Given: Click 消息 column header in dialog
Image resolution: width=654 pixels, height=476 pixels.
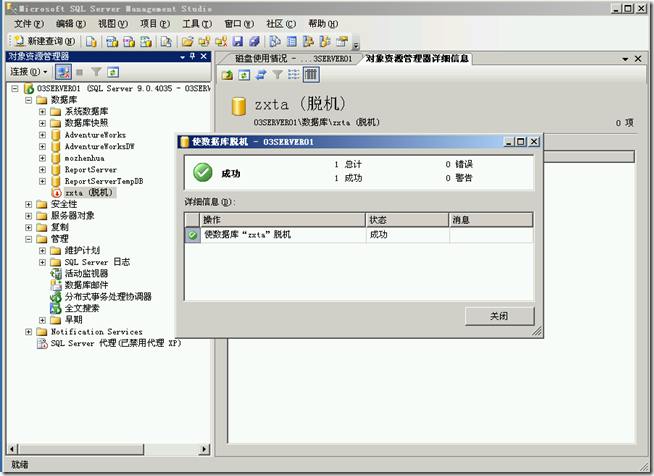Looking at the screenshot, I should [x=491, y=220].
